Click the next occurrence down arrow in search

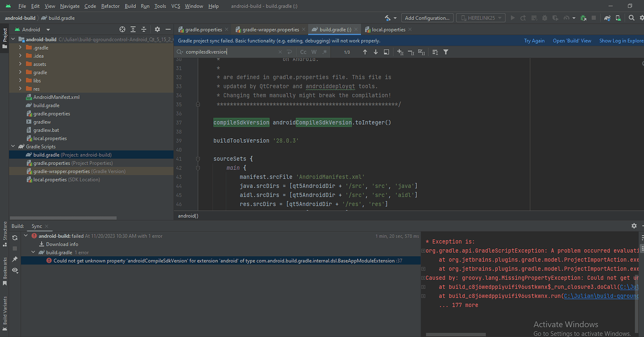(x=375, y=52)
